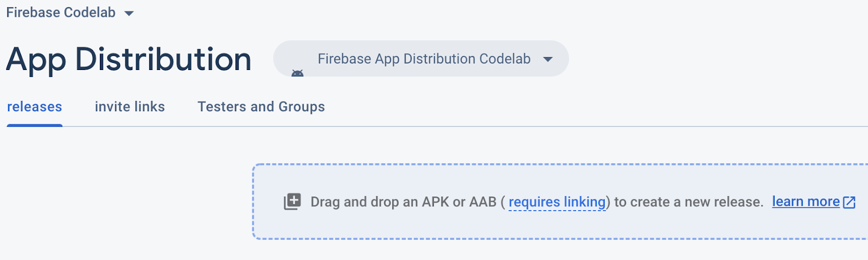Image resolution: width=868 pixels, height=260 pixels.
Task: Open the learn more link
Action: tap(806, 201)
